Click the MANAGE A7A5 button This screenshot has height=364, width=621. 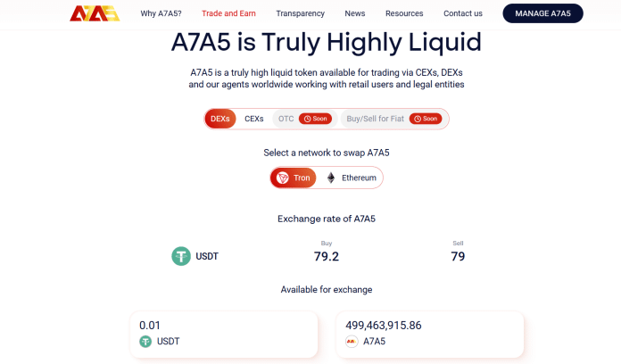pos(543,13)
